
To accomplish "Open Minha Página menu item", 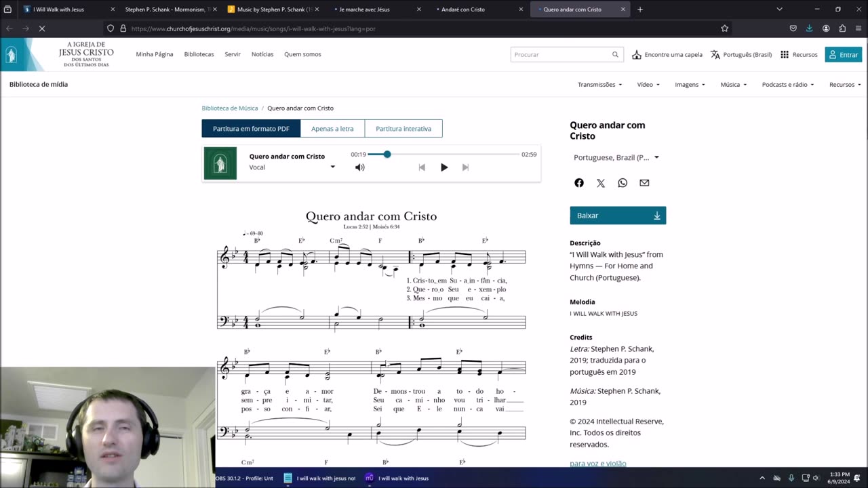I will point(155,54).
